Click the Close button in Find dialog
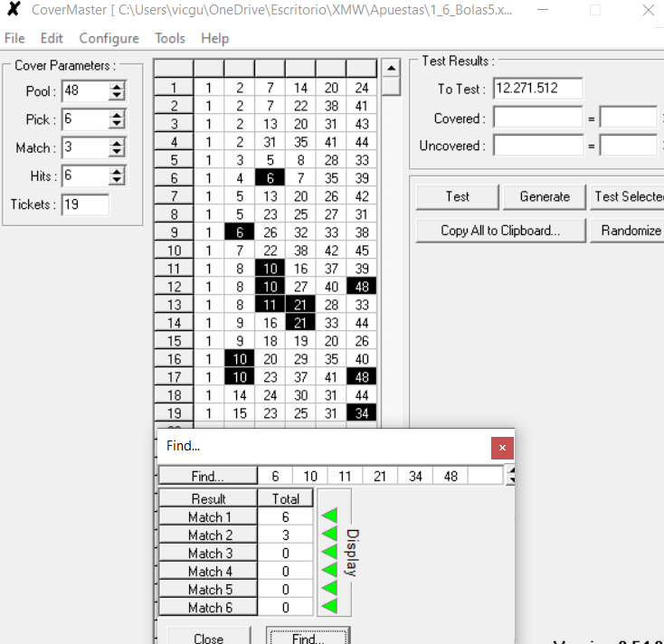This screenshot has width=664, height=644. tap(209, 636)
